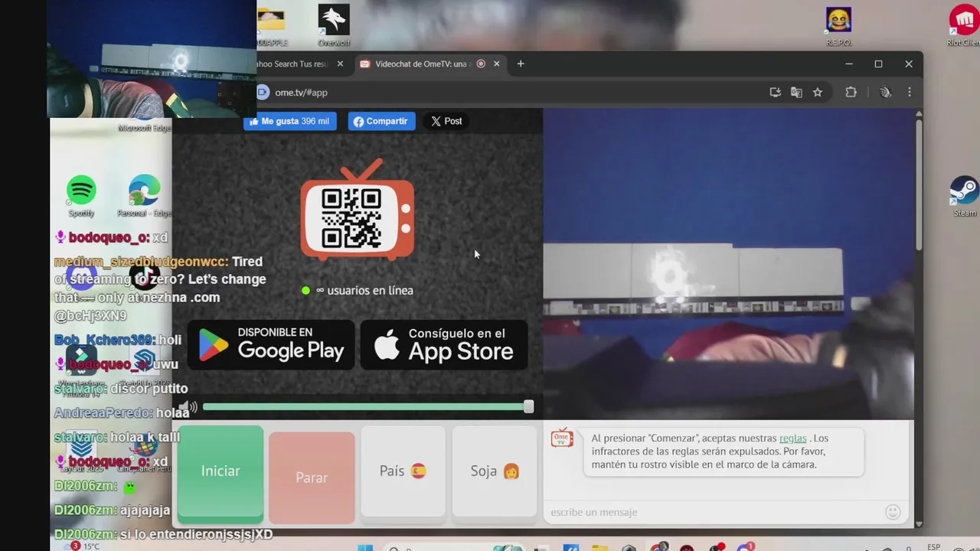Click the X Post button
The width and height of the screenshot is (980, 551).
(x=446, y=121)
